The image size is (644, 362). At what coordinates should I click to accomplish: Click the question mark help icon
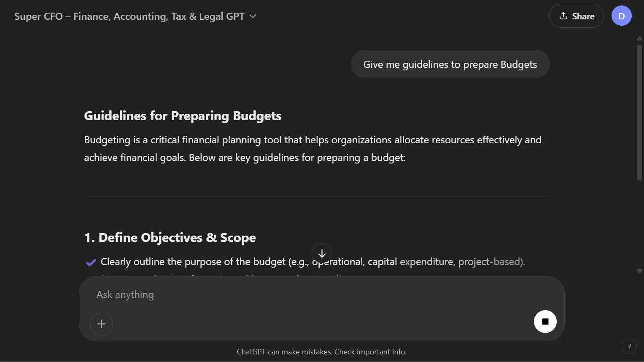point(629,346)
